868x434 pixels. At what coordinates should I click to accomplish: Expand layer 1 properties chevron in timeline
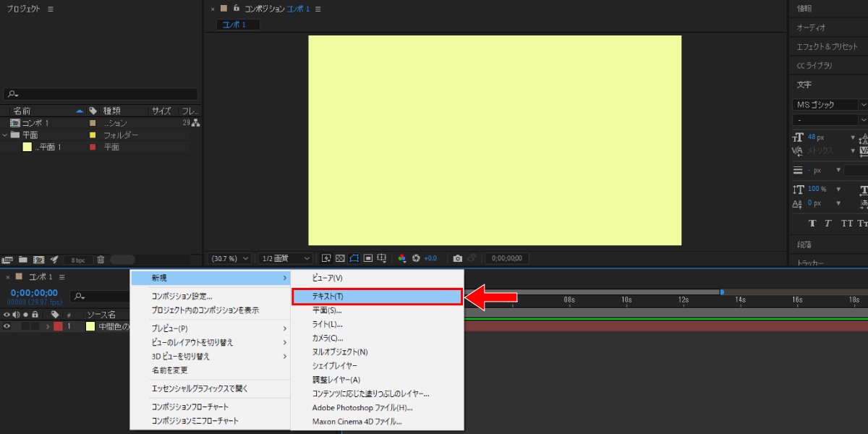click(48, 326)
